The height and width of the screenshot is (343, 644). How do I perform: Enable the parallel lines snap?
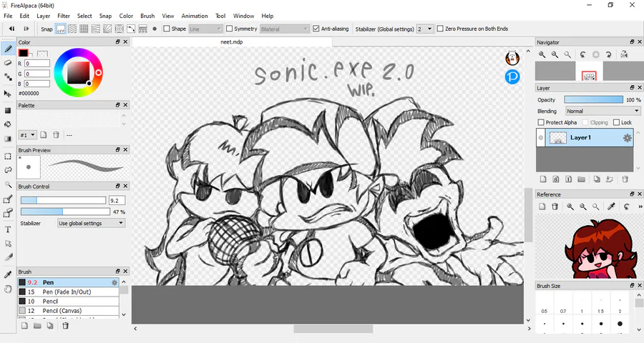click(72, 29)
